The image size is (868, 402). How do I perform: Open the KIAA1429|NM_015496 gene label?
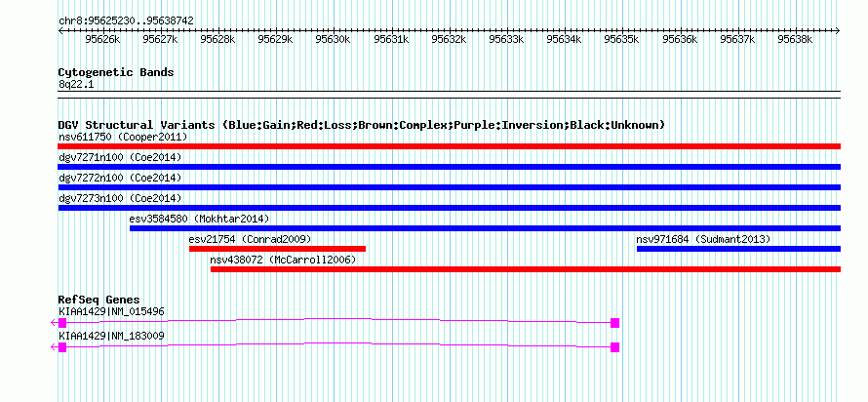111,311
